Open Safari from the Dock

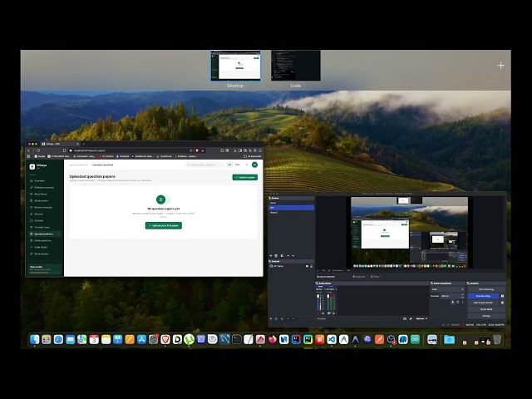pyautogui.click(x=58, y=339)
